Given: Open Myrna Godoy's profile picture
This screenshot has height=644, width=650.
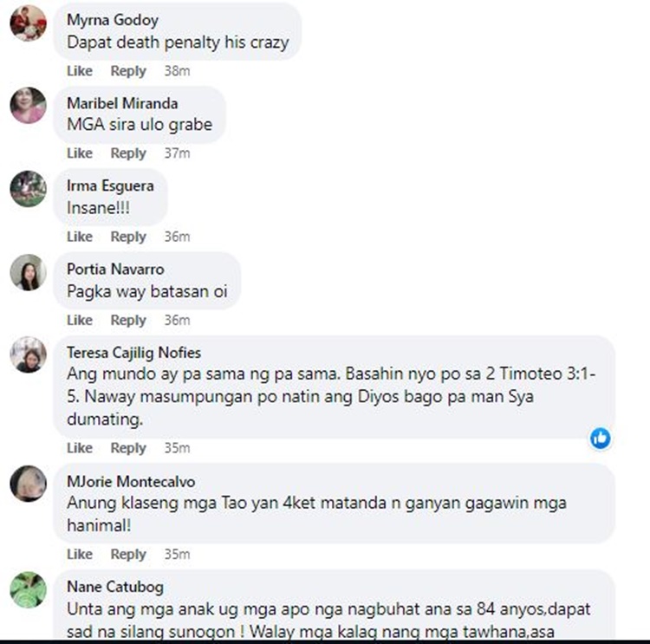Looking at the screenshot, I should coord(29,23).
